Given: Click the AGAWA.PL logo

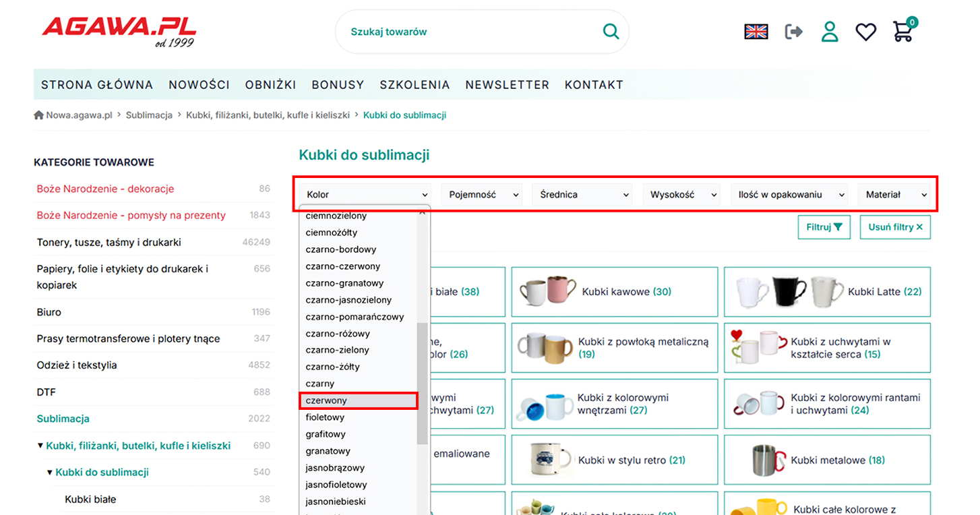Looking at the screenshot, I should click(x=119, y=30).
